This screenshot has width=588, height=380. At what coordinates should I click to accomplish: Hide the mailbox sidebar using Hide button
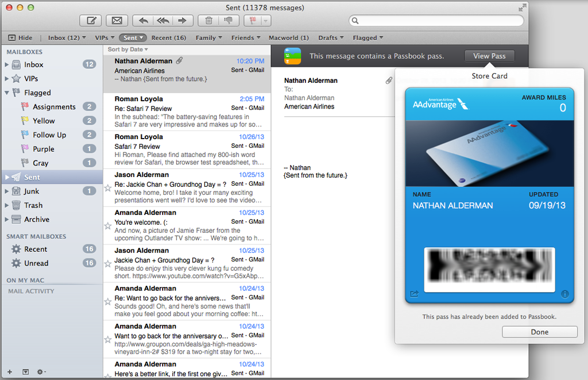pyautogui.click(x=20, y=38)
